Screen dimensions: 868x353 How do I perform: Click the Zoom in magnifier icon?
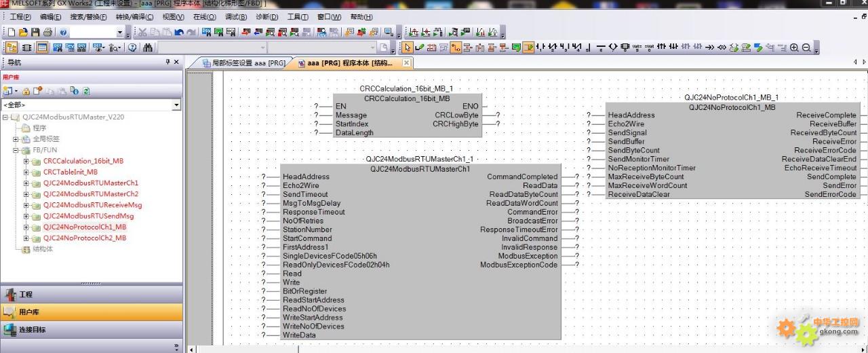pyautogui.click(x=794, y=48)
